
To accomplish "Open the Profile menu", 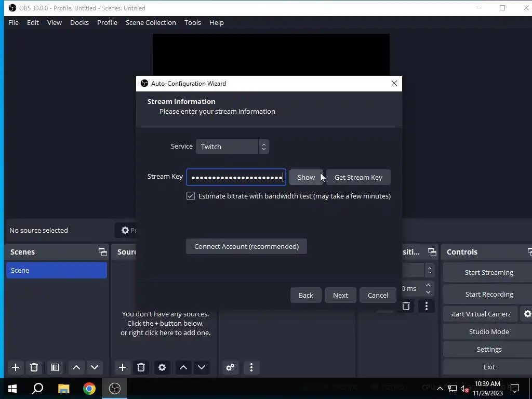I will [107, 22].
